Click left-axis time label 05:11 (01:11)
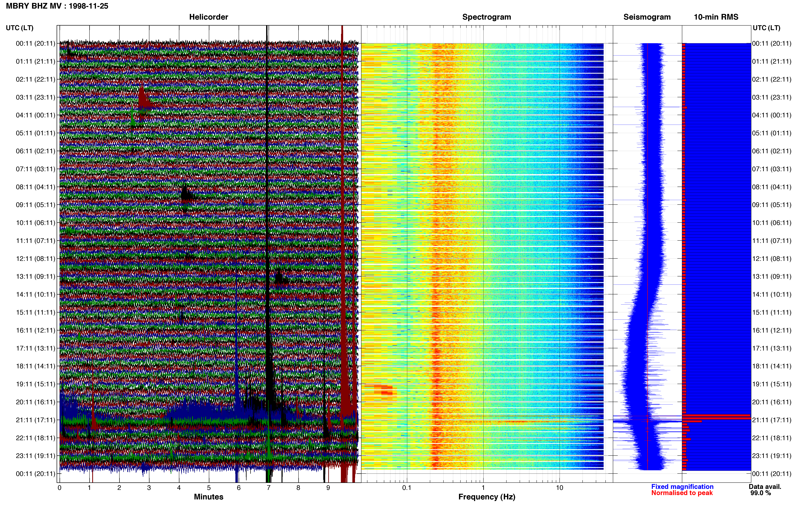812x508 pixels. click(36, 133)
